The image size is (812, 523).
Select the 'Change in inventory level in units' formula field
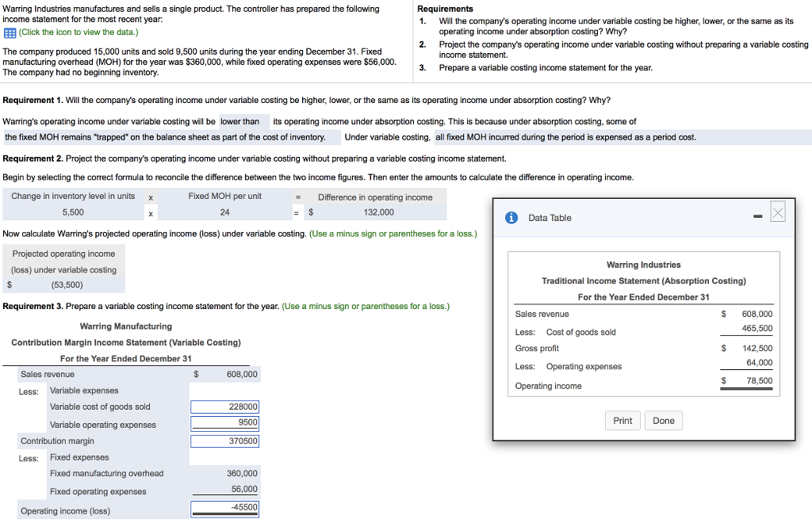[73, 196]
